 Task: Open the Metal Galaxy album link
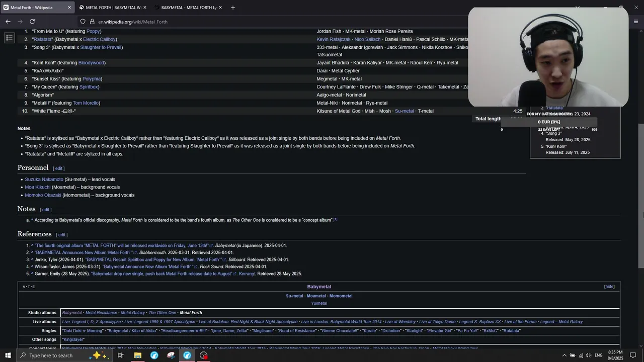click(133, 313)
